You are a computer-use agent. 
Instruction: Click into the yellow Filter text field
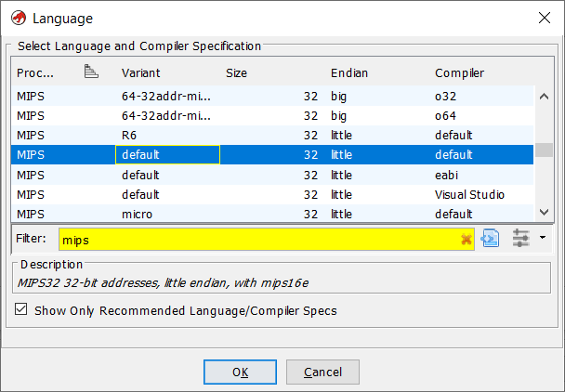click(x=258, y=239)
